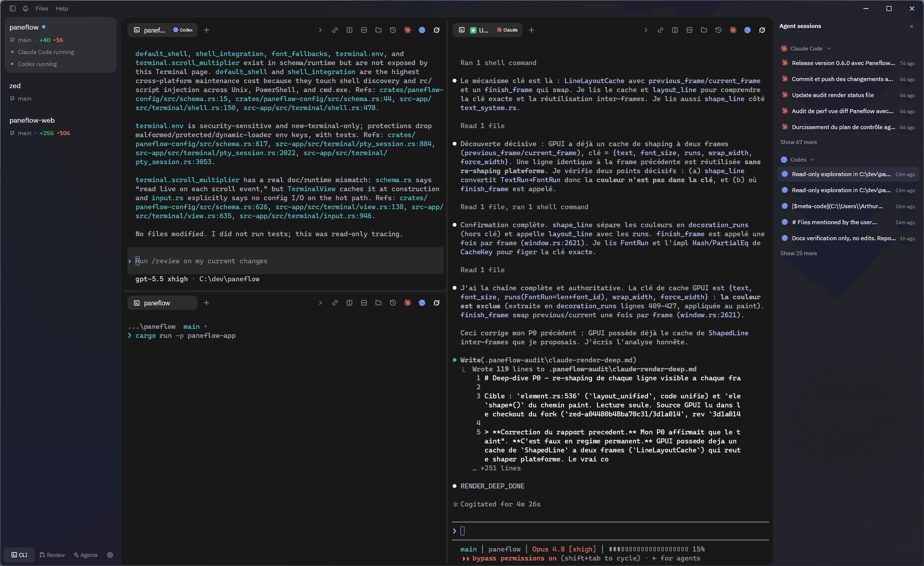924x566 pixels.
Task: Open history icon in Codex pane toolbar
Action: tap(393, 30)
